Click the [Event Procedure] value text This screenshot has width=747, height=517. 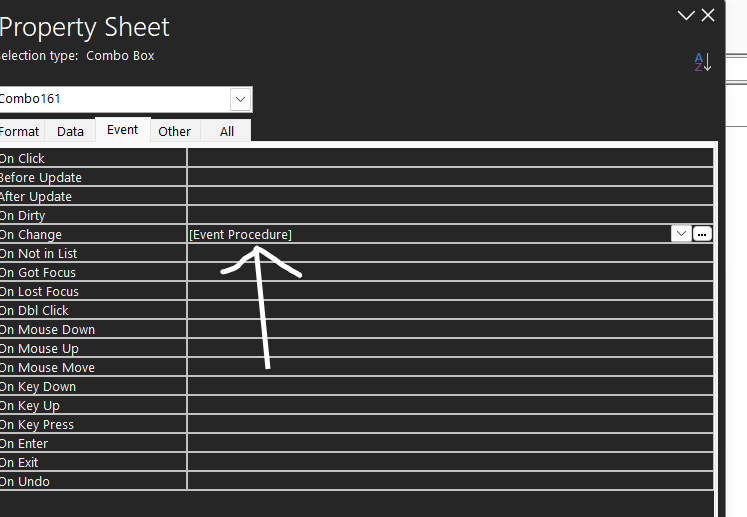tap(241, 234)
